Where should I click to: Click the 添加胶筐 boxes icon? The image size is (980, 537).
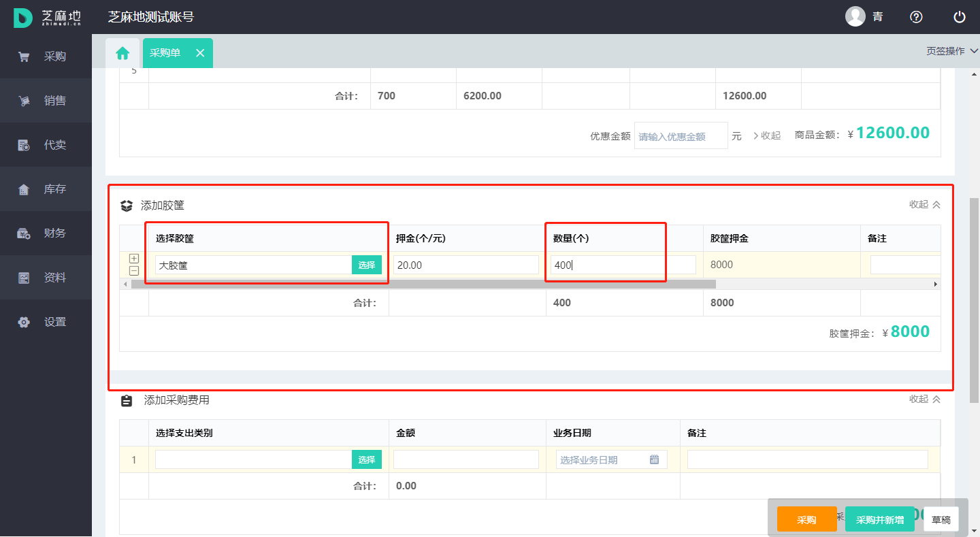127,206
